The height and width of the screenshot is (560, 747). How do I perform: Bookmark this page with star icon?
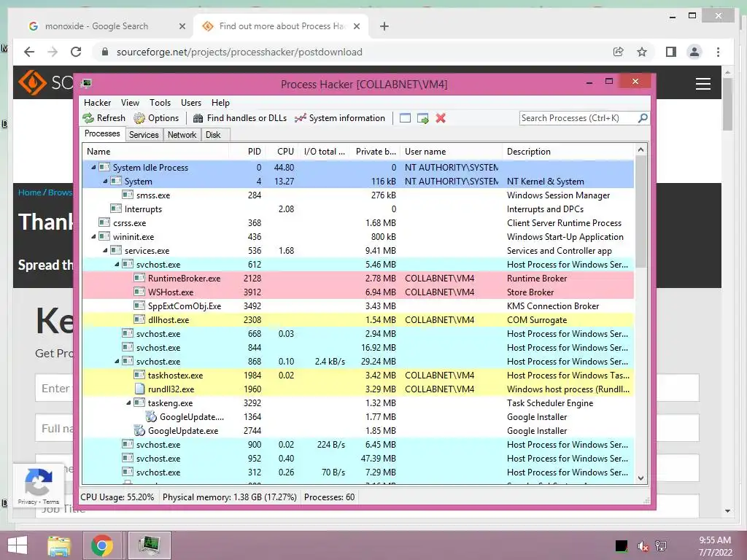point(642,52)
